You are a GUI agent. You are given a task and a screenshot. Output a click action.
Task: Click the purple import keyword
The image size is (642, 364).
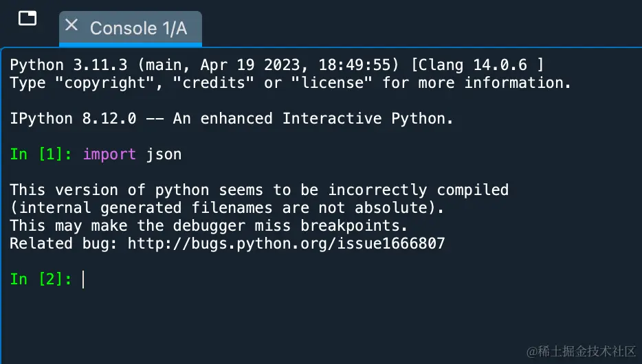coord(109,155)
